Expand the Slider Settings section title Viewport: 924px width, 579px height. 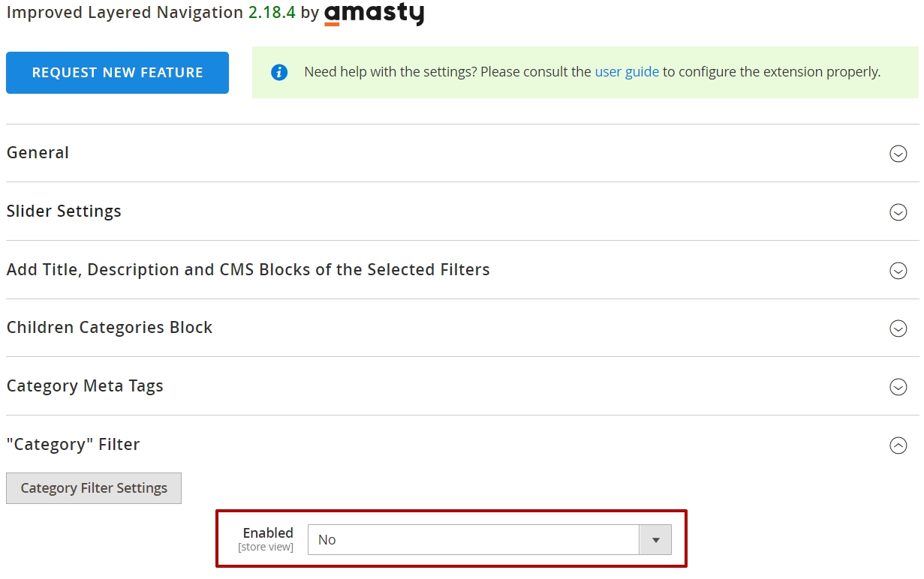64,211
